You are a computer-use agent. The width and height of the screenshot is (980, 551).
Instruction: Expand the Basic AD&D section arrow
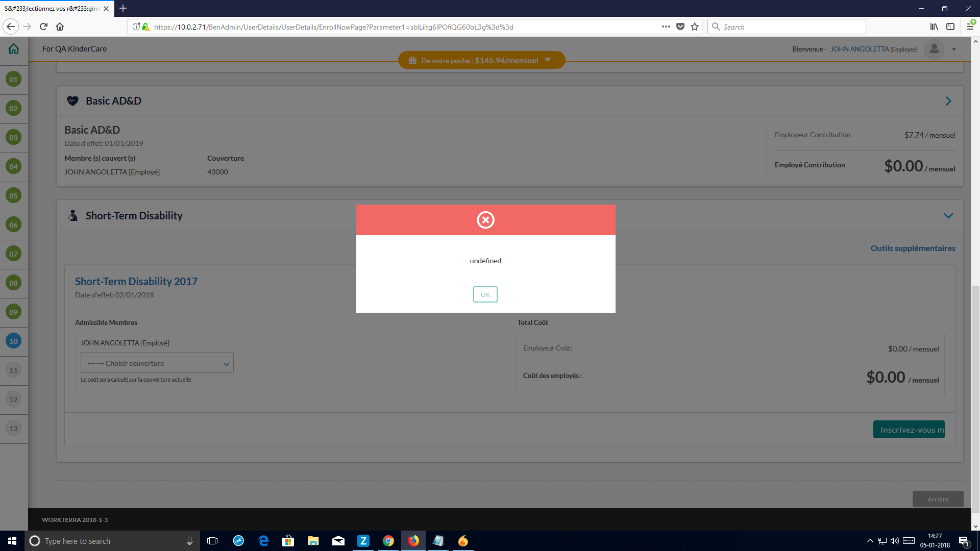(x=948, y=101)
